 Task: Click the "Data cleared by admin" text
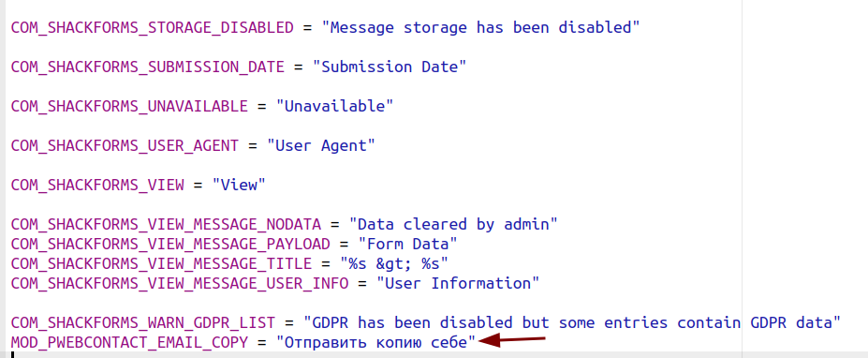[x=453, y=225]
